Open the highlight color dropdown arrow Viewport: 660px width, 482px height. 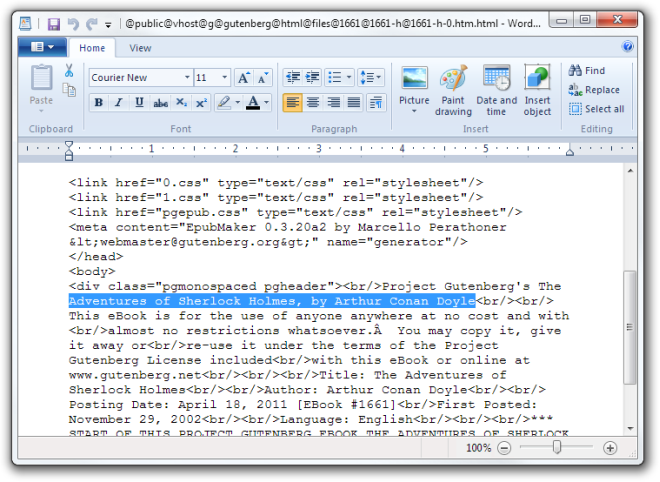tap(238, 102)
